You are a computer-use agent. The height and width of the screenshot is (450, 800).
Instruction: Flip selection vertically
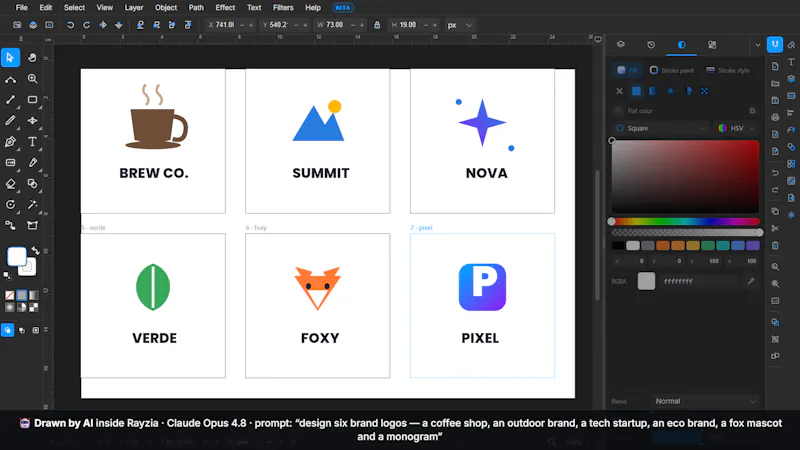point(118,25)
